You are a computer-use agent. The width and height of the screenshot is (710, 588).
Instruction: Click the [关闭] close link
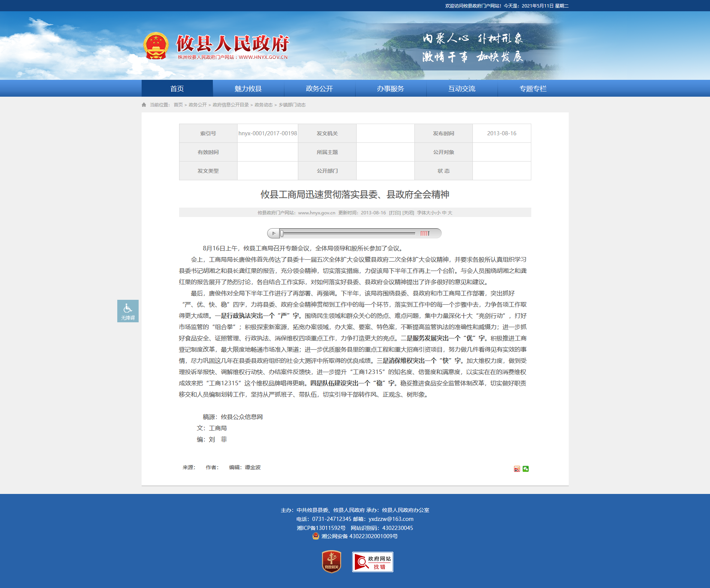(408, 212)
